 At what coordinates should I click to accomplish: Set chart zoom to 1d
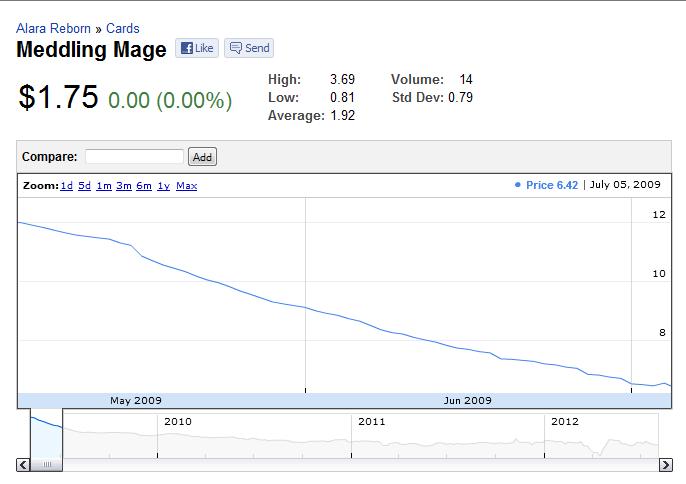coord(66,186)
